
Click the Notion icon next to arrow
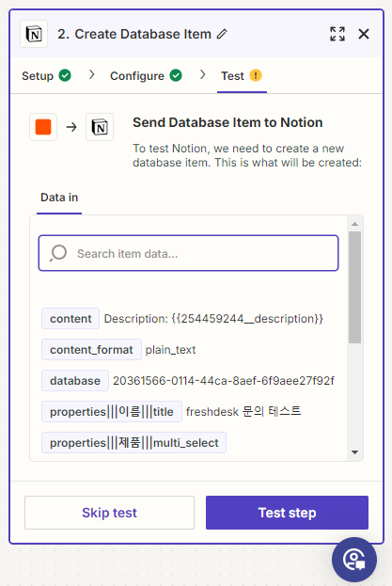pos(100,127)
